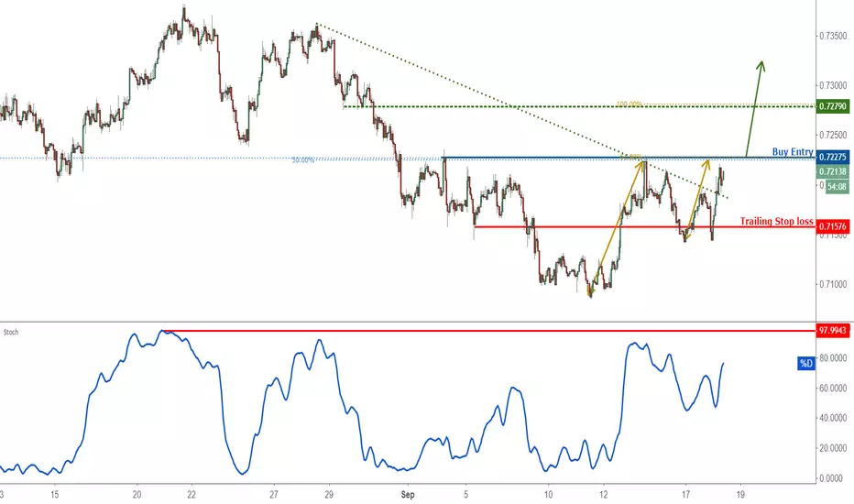
Task: Click the 0.0000 stochastic axis value
Action: pos(833,477)
